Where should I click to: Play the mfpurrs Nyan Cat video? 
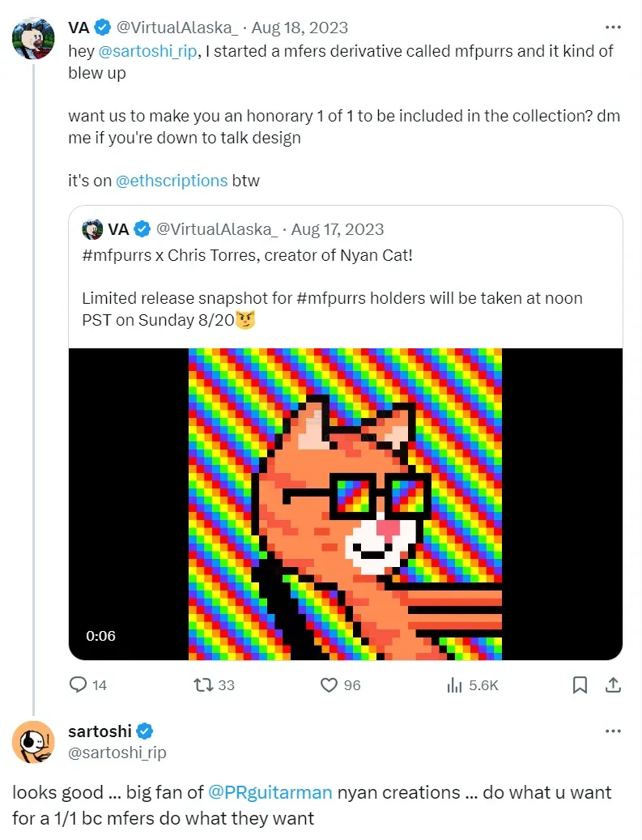[x=346, y=504]
